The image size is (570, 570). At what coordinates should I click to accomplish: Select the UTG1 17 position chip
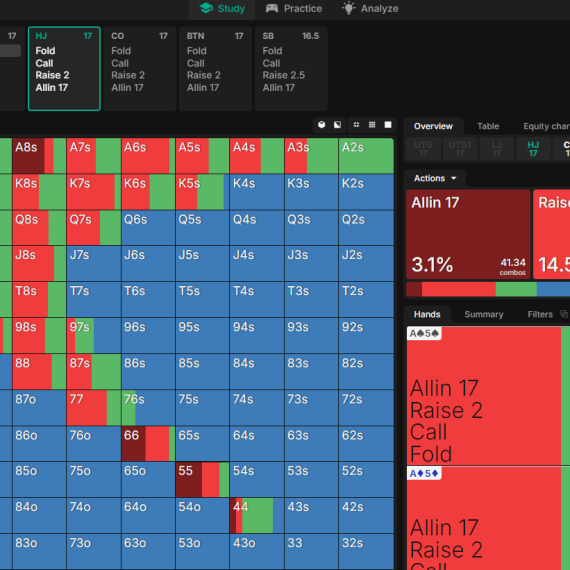click(460, 149)
